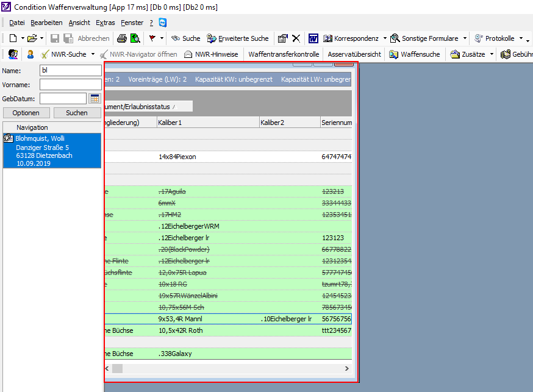Click the Suchen button
The height and width of the screenshot is (392, 533).
pos(77,113)
